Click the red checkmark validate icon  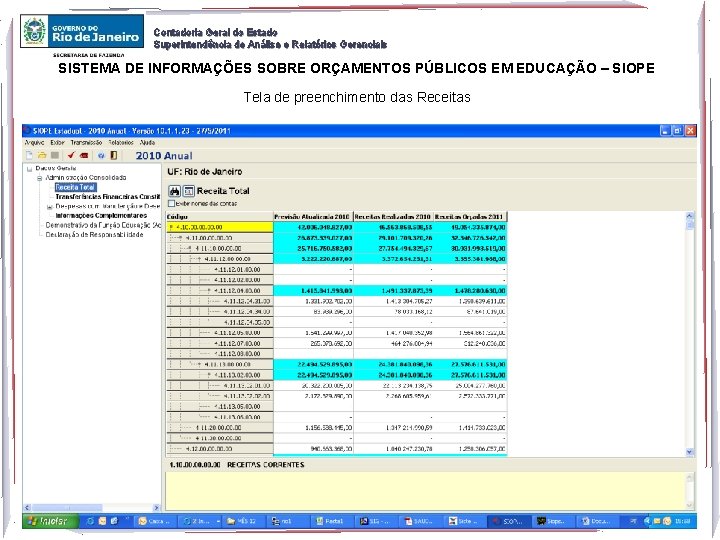(x=71, y=156)
